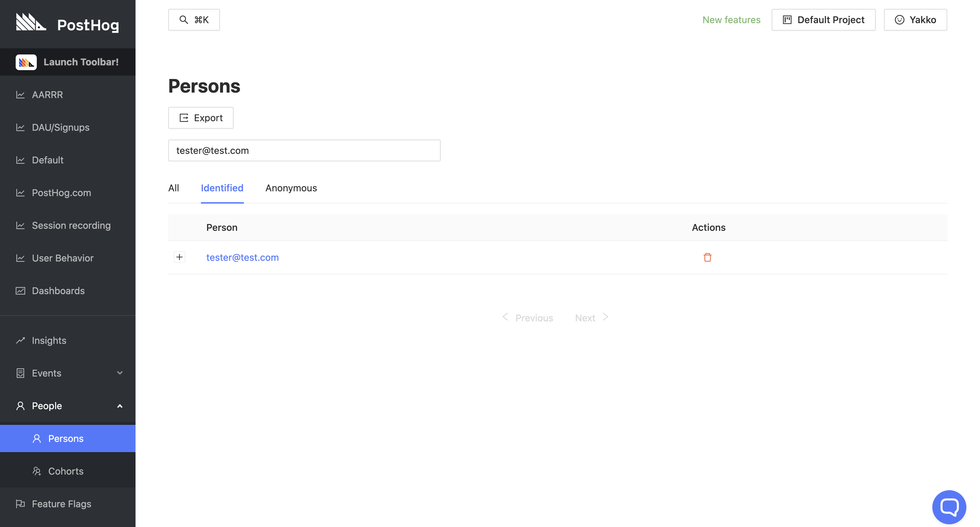Viewport: 980px width, 527px height.
Task: Delete person tester@test.com with trash icon
Action: point(707,257)
